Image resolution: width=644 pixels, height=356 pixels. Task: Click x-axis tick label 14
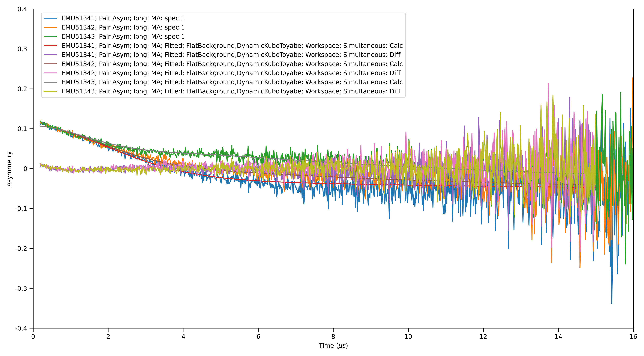(x=558, y=337)
